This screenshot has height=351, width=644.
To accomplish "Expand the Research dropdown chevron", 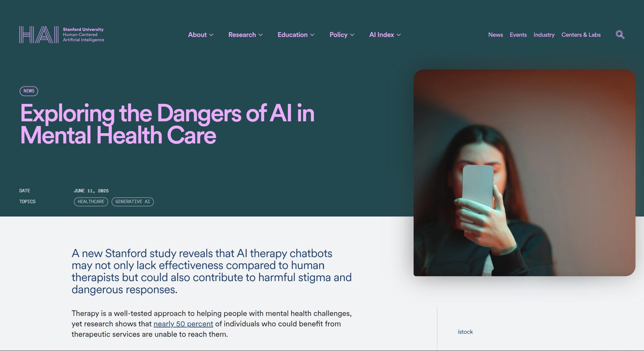I will 261,35.
